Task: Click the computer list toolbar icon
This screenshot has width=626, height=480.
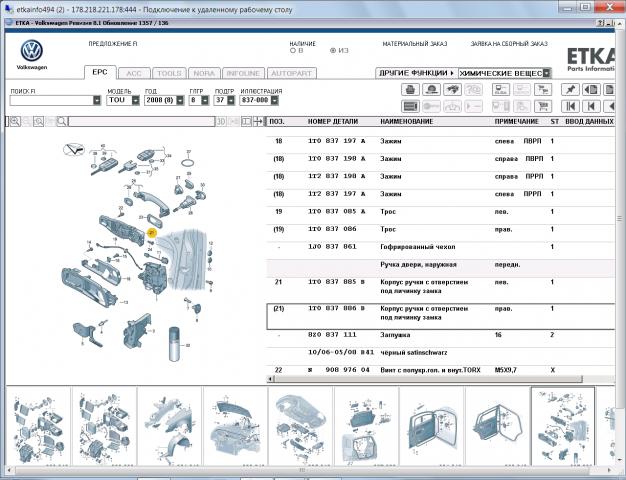Action: [x=500, y=89]
